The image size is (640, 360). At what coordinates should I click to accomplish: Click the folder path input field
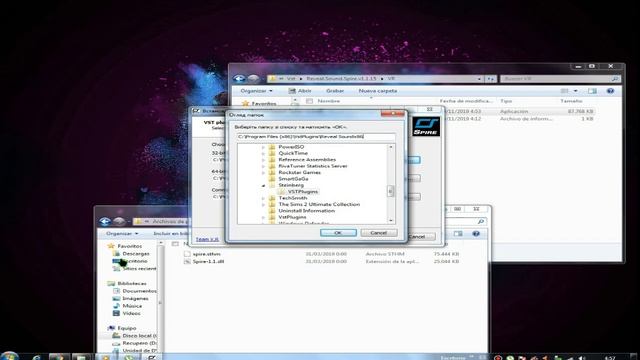316,137
